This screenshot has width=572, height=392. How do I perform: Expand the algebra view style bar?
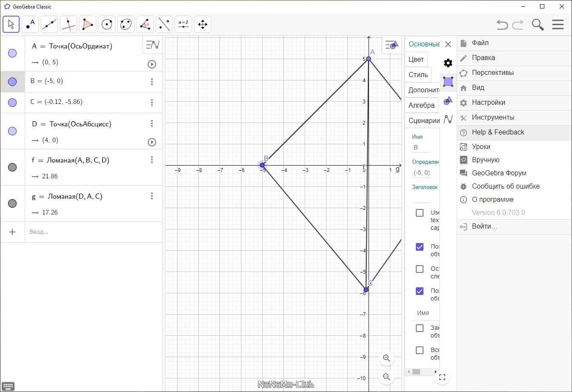pyautogui.click(x=152, y=45)
